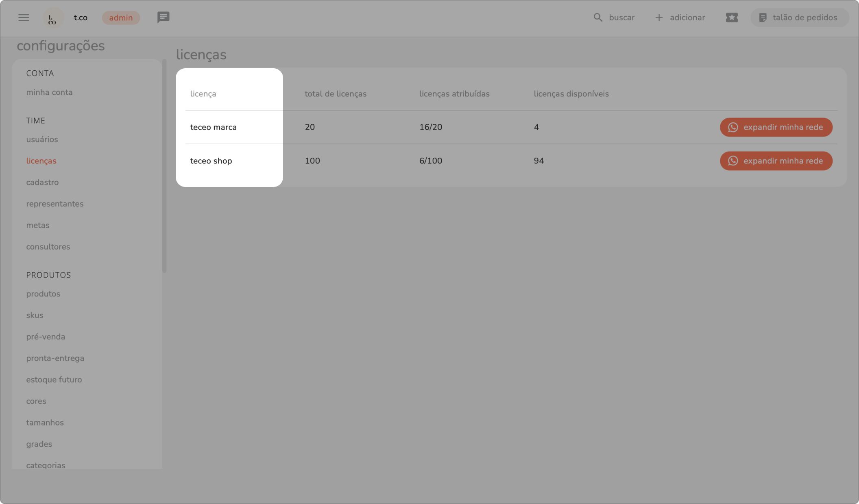Open minha conta settings
The image size is (859, 504).
[x=49, y=92]
